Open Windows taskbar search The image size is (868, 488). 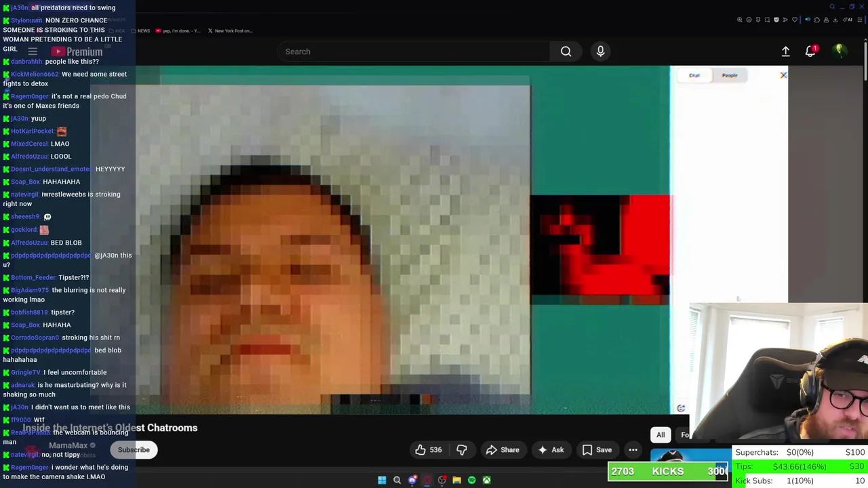click(397, 480)
